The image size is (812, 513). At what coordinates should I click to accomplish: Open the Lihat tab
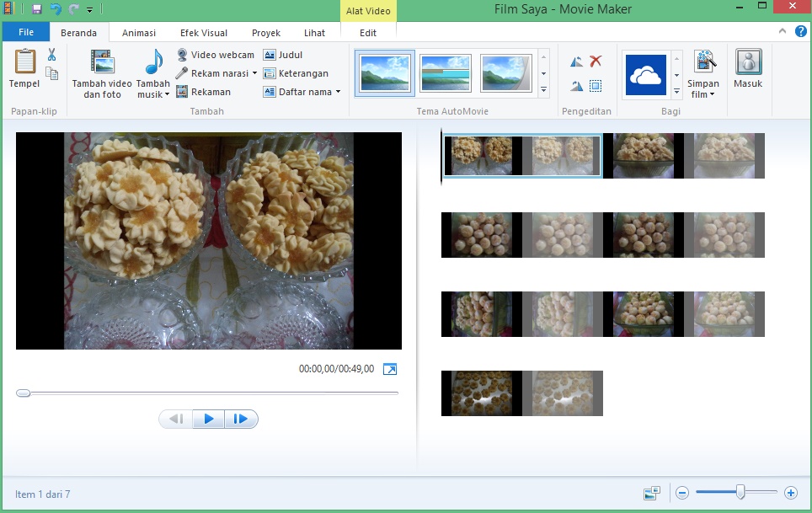pyautogui.click(x=314, y=33)
